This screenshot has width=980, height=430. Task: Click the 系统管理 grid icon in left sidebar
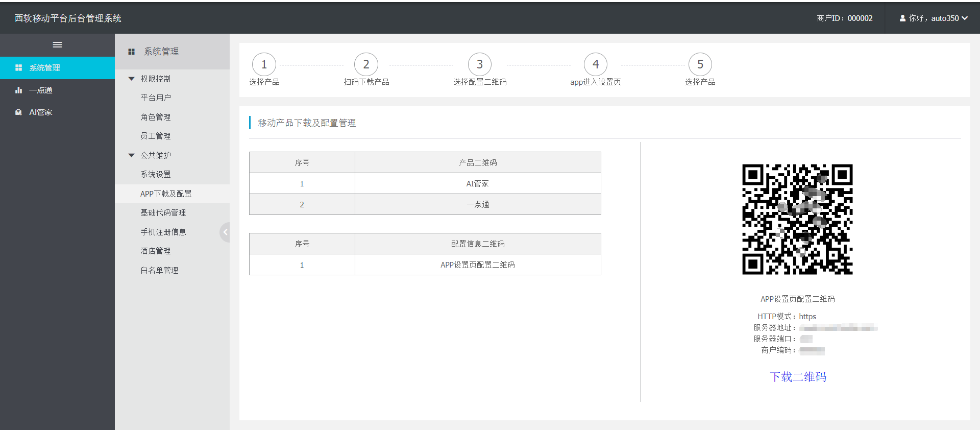pyautogui.click(x=19, y=68)
